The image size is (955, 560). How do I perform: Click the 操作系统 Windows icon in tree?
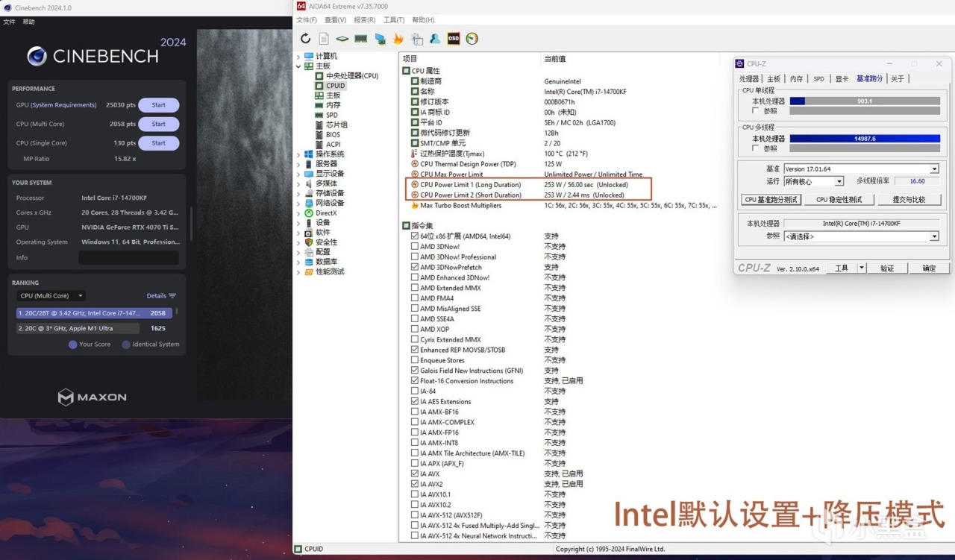click(x=309, y=154)
